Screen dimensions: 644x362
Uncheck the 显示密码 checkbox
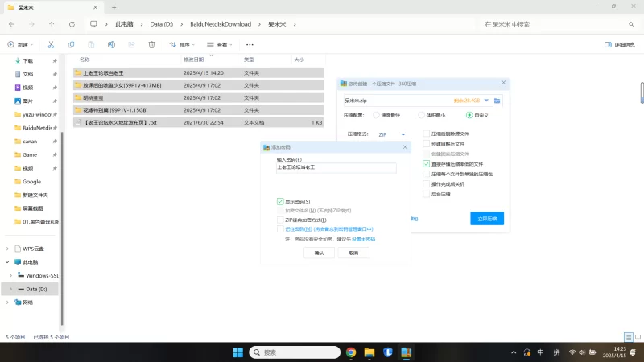coord(280,201)
